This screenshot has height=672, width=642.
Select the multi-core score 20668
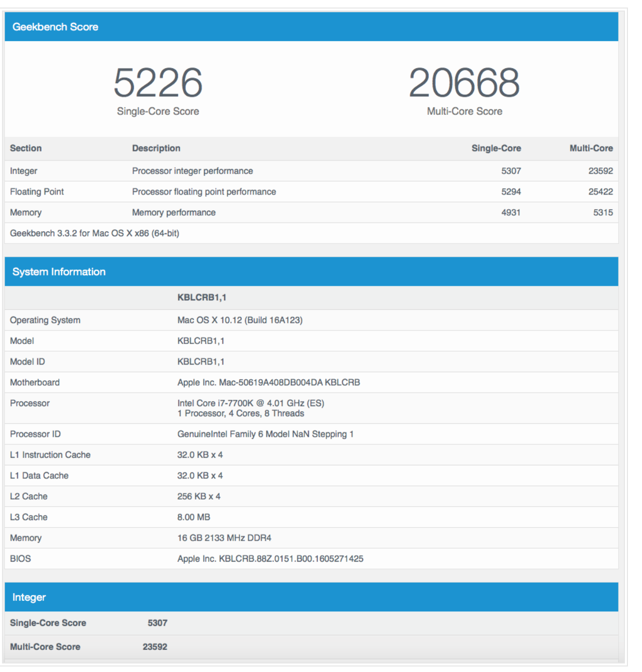[x=464, y=83]
